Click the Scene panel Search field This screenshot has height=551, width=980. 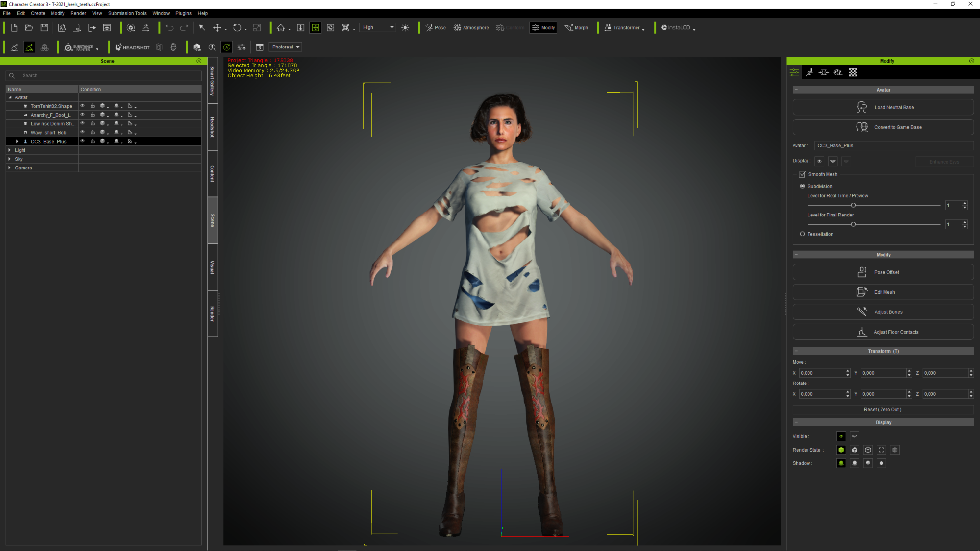coord(104,76)
